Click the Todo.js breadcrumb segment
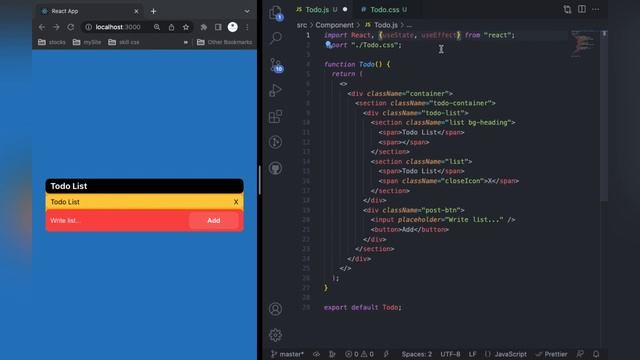Viewport: 640px width, 360px height. pos(381,25)
